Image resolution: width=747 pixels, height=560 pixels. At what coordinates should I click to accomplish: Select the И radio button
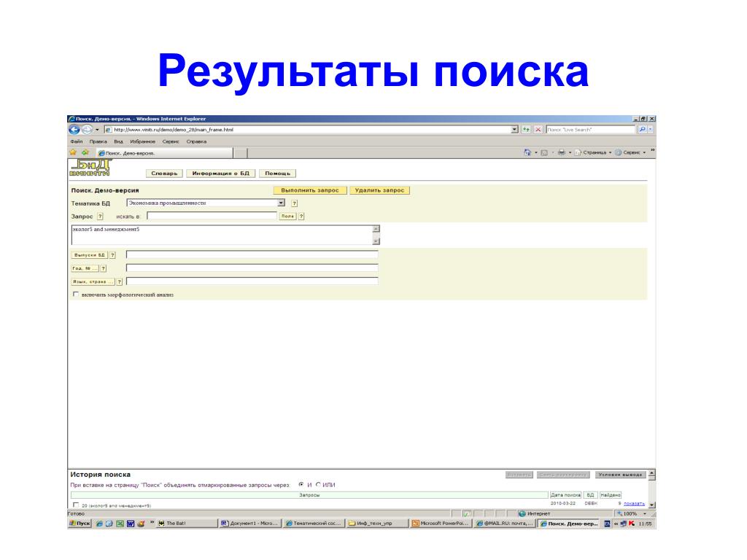[301, 484]
